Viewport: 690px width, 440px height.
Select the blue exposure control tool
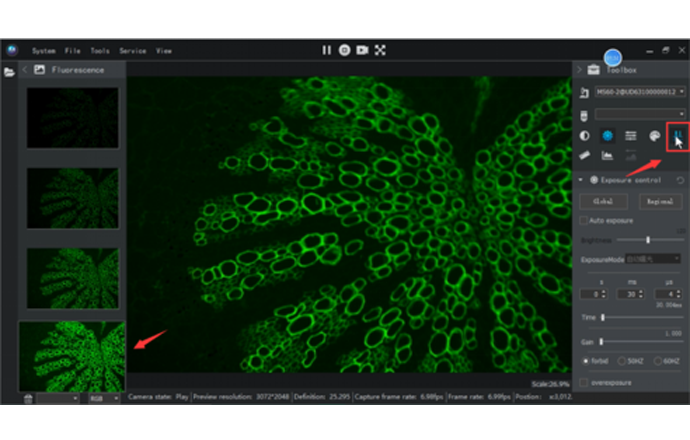(608, 136)
